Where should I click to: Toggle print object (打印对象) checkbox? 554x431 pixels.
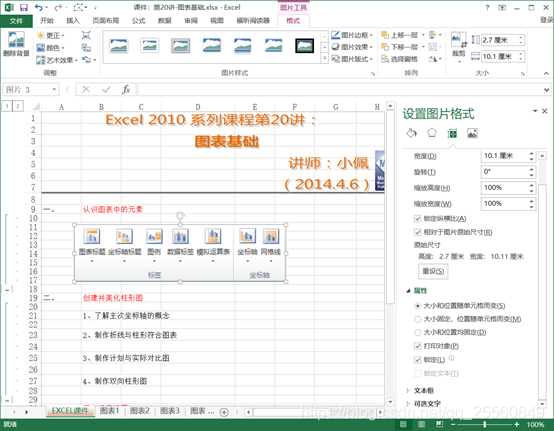click(x=418, y=346)
